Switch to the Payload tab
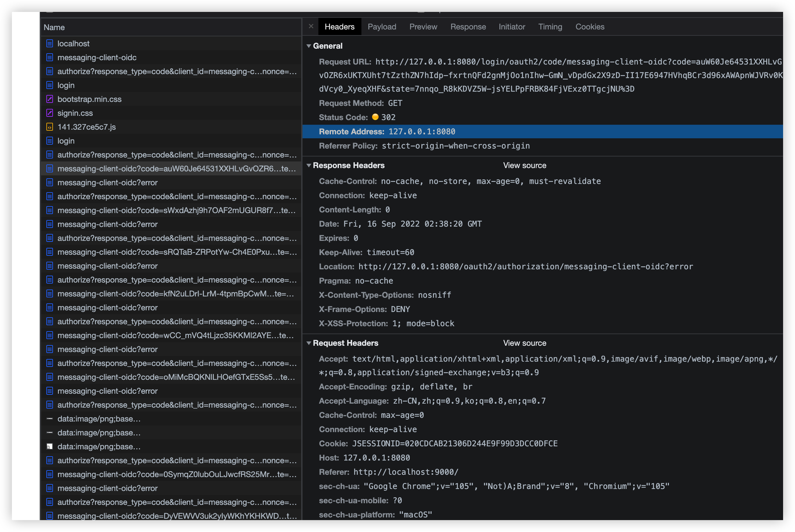This screenshot has width=795, height=532. (x=382, y=26)
